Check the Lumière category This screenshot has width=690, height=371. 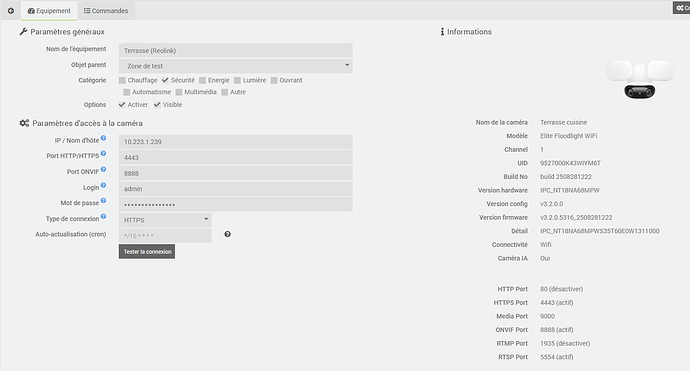click(x=237, y=80)
